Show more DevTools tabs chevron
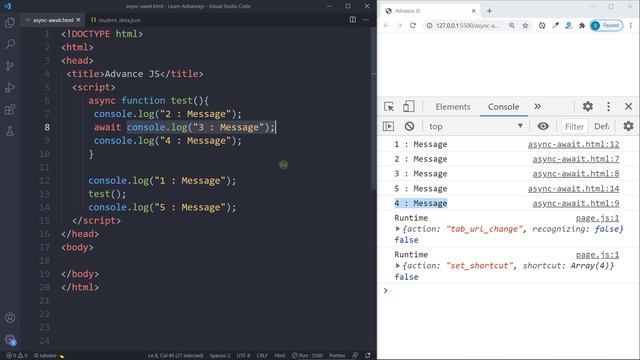640x360 pixels. point(538,107)
